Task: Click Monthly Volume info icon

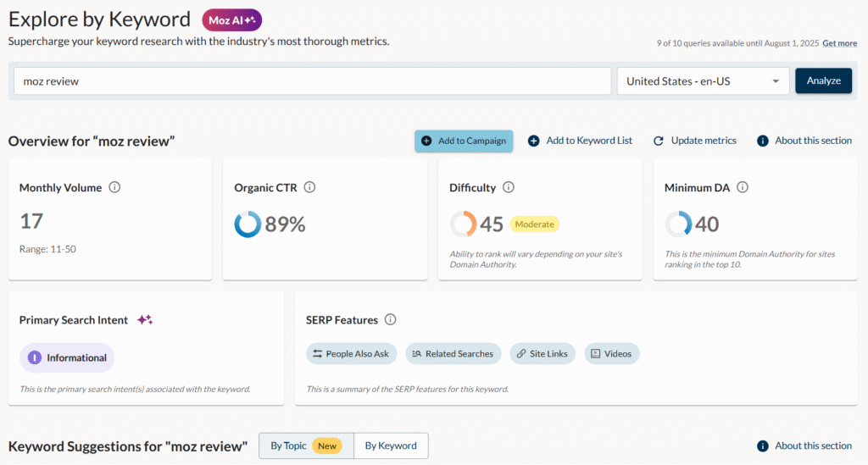Action: pyautogui.click(x=114, y=187)
